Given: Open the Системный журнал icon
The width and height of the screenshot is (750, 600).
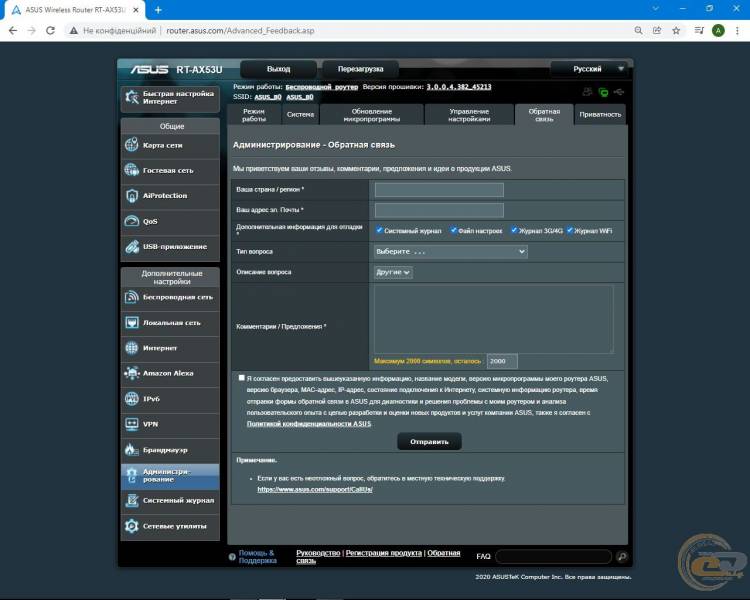Looking at the screenshot, I should click(x=132, y=500).
